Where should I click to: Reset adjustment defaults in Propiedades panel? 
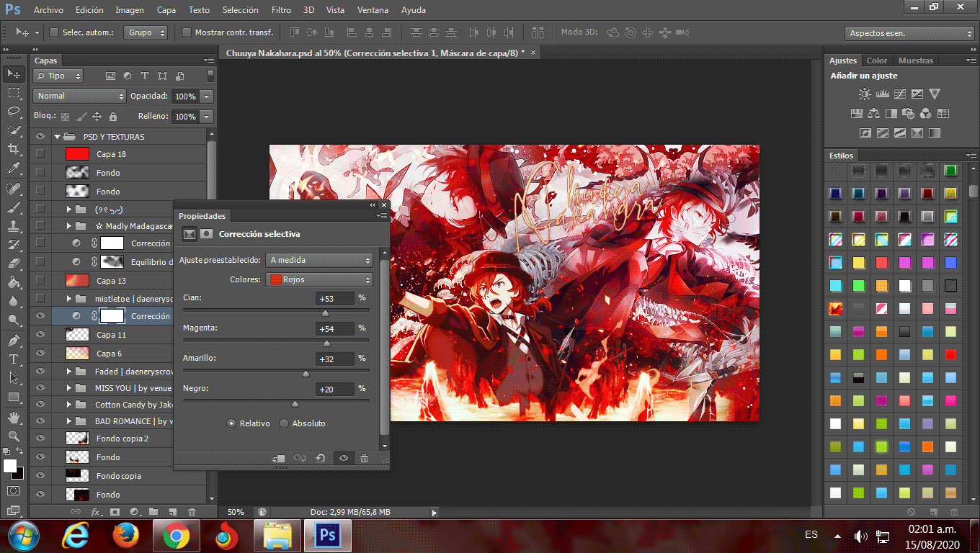pos(321,458)
